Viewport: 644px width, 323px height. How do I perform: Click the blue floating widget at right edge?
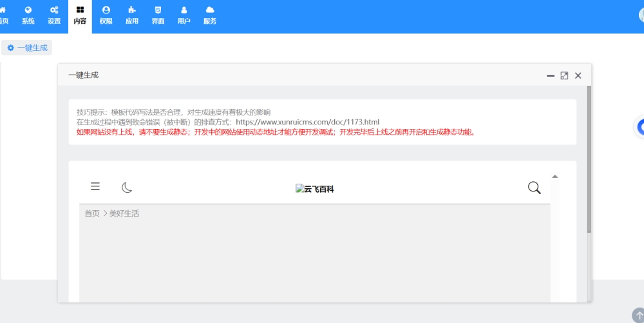point(639,127)
